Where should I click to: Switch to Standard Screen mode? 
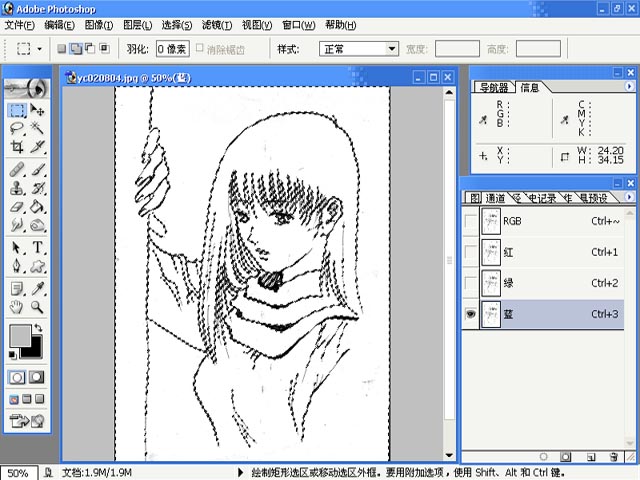(x=14, y=399)
